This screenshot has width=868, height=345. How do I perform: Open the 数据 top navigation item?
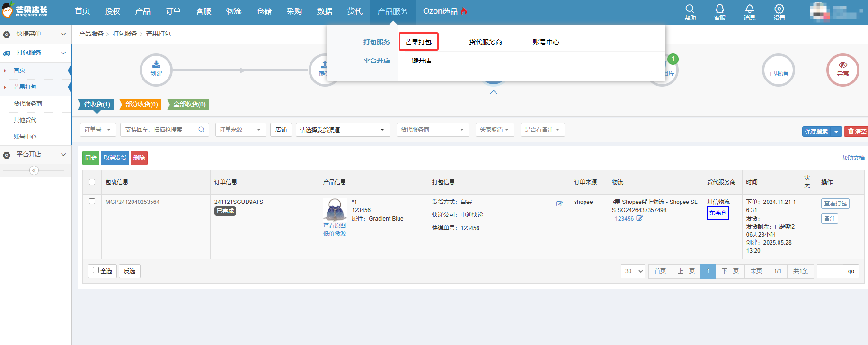click(x=325, y=11)
